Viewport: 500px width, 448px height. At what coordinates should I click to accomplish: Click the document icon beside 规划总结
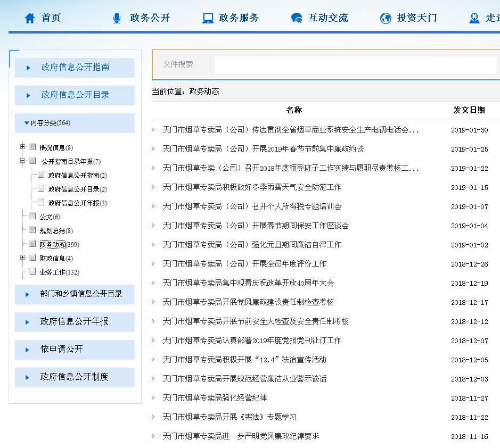pyautogui.click(x=33, y=230)
